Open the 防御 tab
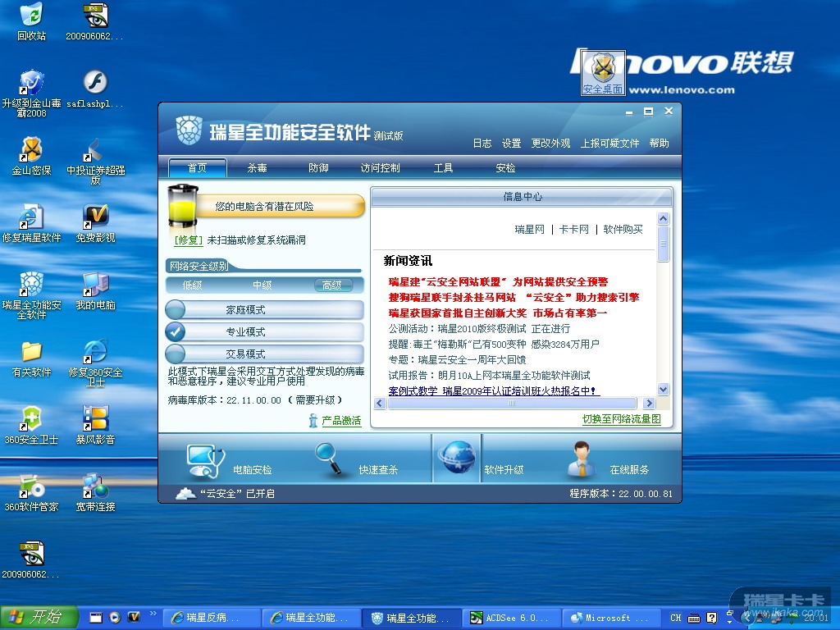The height and width of the screenshot is (630, 840). pyautogui.click(x=318, y=167)
